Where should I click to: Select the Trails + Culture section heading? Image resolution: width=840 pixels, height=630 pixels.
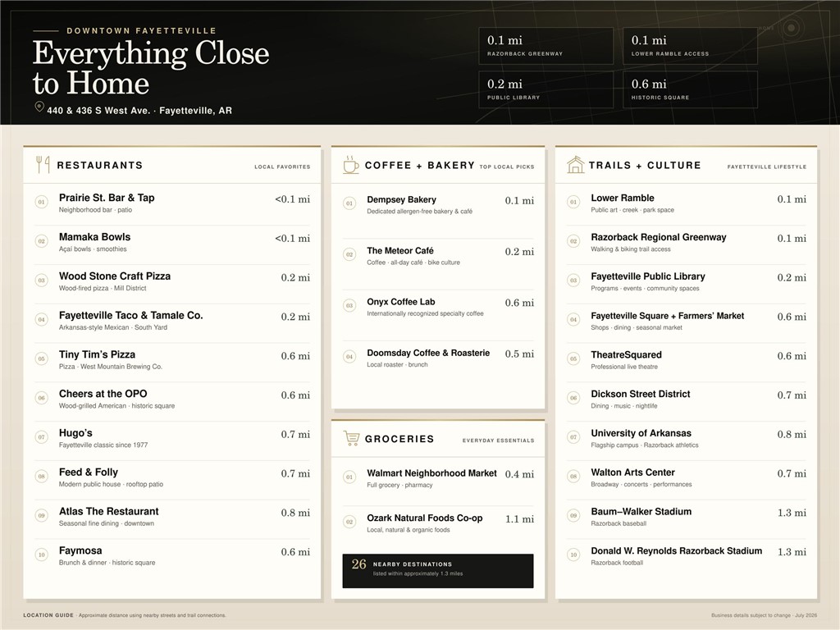pos(645,165)
